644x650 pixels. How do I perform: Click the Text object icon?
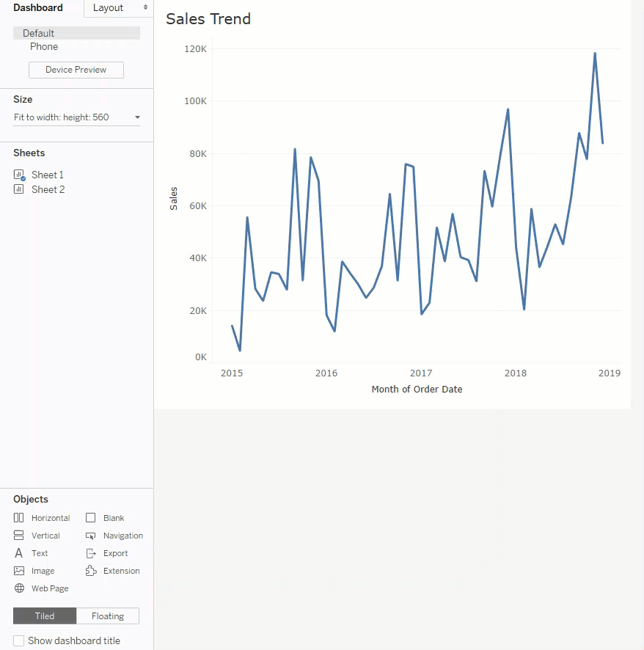pyautogui.click(x=19, y=552)
